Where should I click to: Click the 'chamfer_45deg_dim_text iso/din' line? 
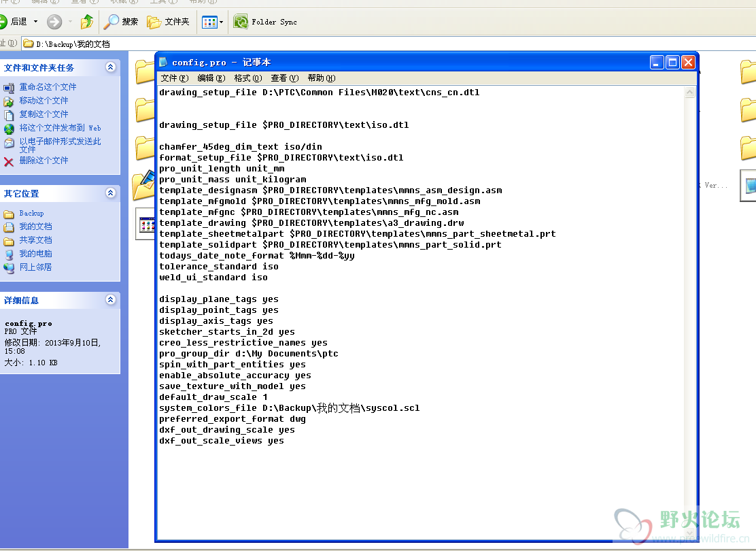pyautogui.click(x=241, y=147)
